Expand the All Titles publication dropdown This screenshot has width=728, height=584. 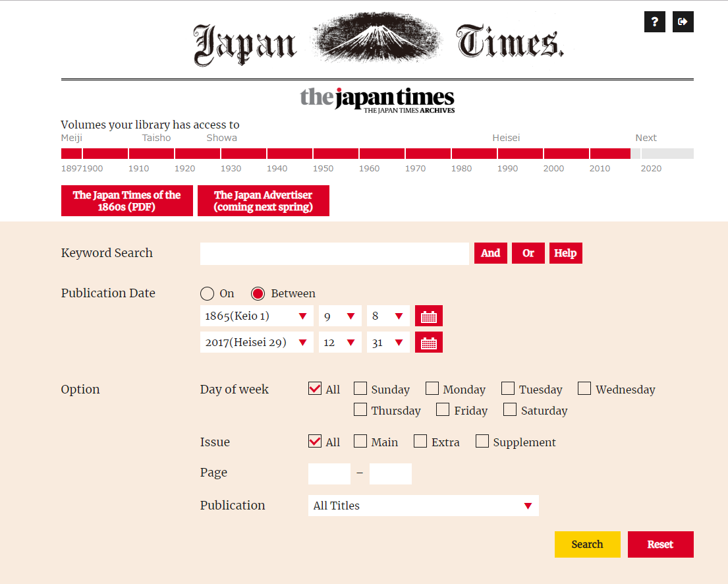tap(424, 506)
